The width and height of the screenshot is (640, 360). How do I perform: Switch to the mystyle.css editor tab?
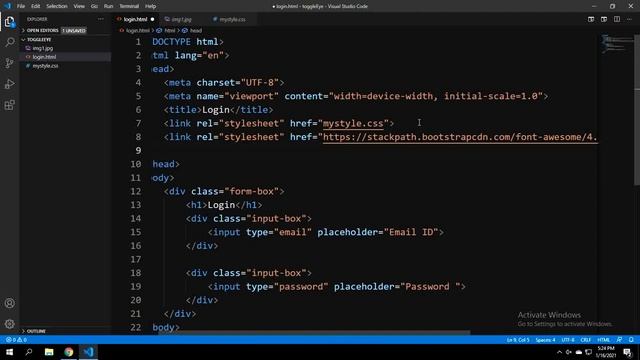click(x=232, y=19)
